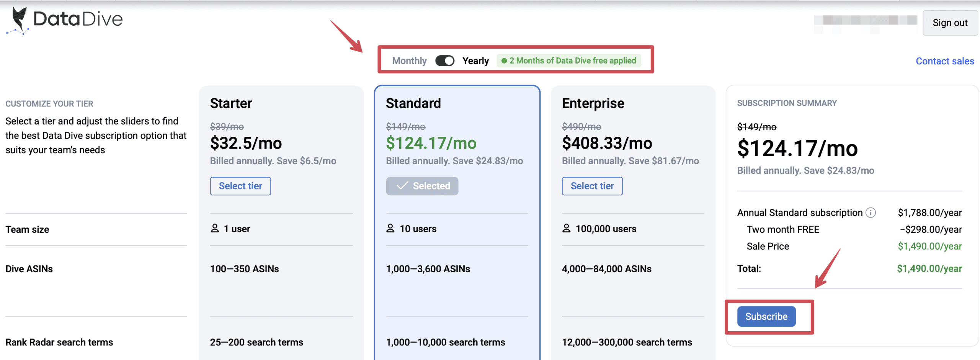The image size is (980, 360).
Task: Click the struck-through $39/mo price
Action: [x=227, y=126]
